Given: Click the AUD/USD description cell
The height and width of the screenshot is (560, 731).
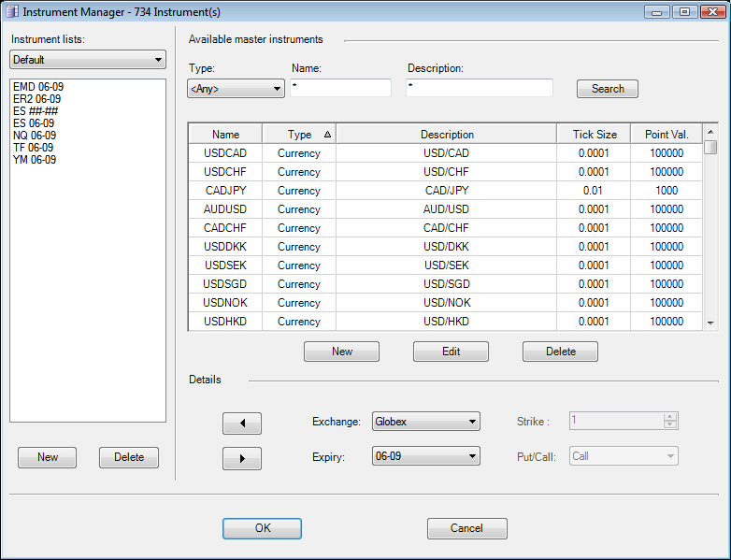Looking at the screenshot, I should pyautogui.click(x=447, y=208).
